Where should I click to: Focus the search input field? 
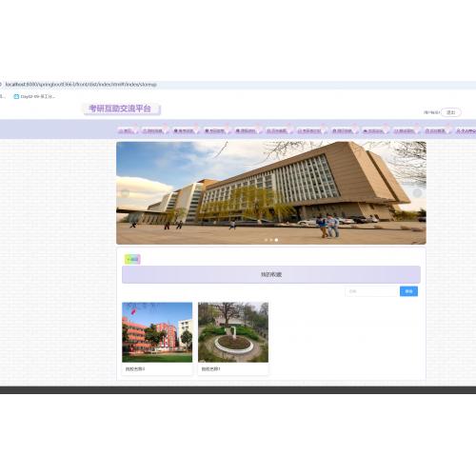tap(372, 291)
